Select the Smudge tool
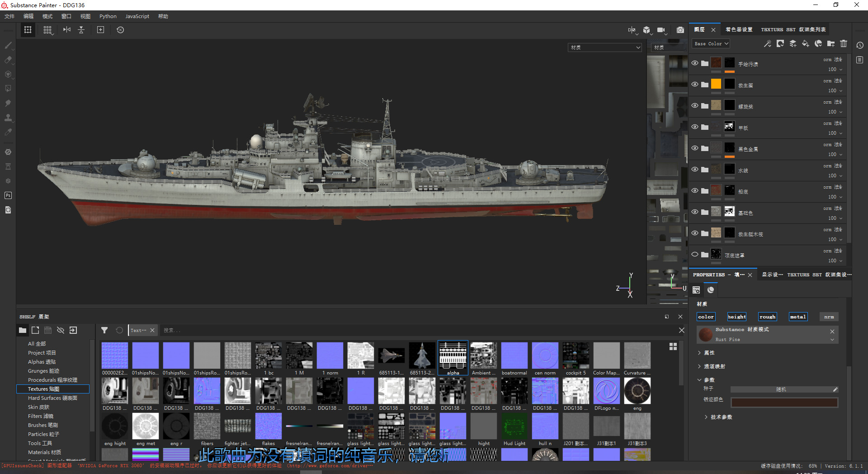 [x=8, y=103]
